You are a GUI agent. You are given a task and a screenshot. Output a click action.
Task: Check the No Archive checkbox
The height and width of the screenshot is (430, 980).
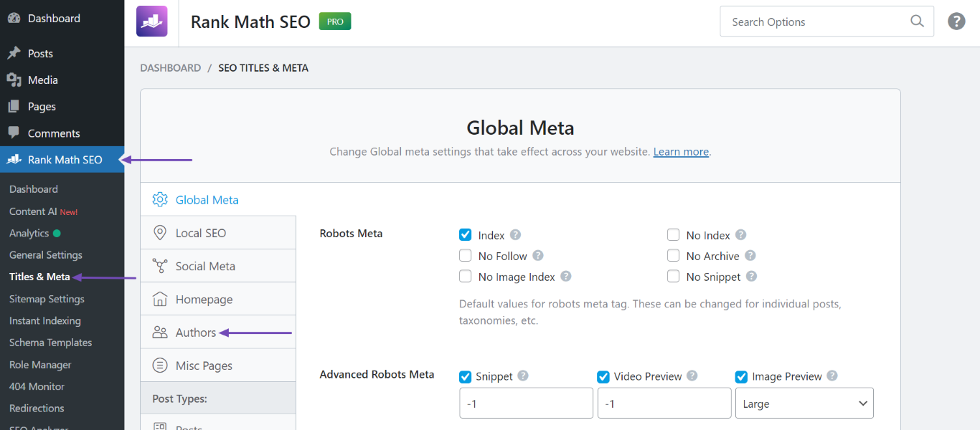click(674, 256)
